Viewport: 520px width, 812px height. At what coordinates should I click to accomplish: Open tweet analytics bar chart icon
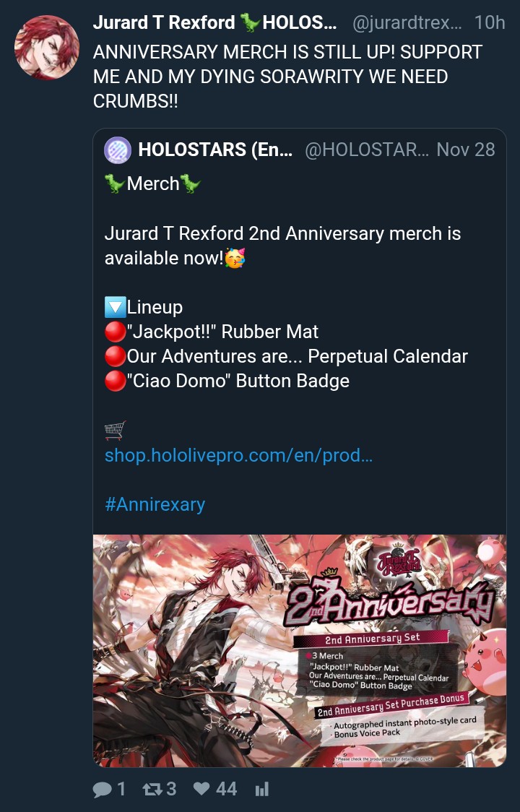point(262,789)
